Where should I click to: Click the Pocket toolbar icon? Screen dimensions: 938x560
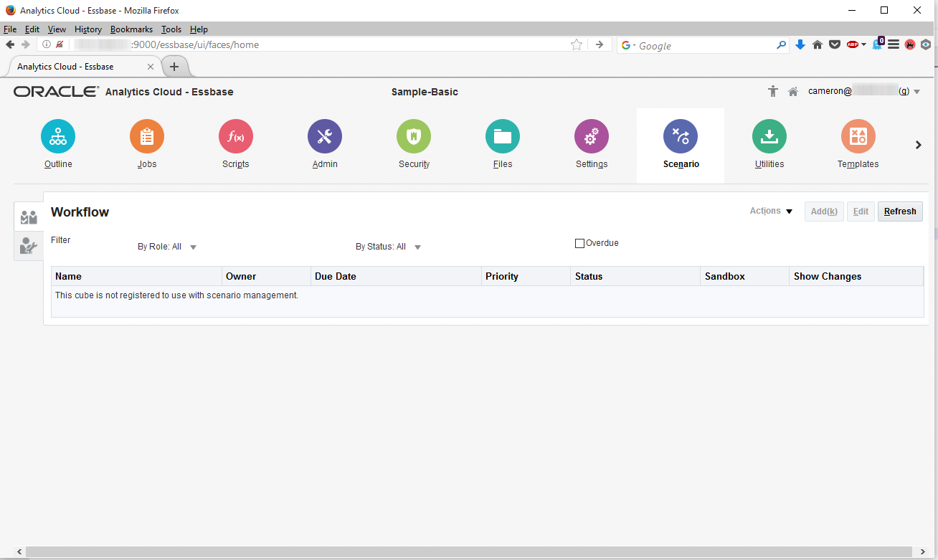click(x=835, y=44)
